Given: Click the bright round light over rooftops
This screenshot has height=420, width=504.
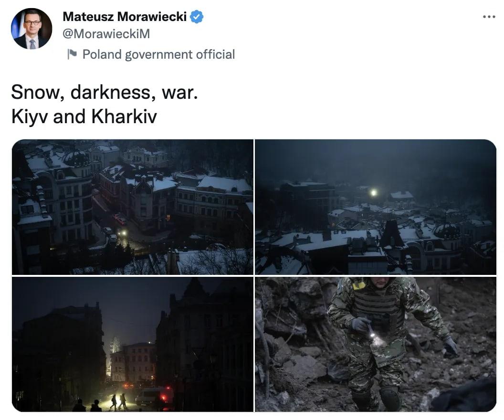Looking at the screenshot, I should (373, 193).
